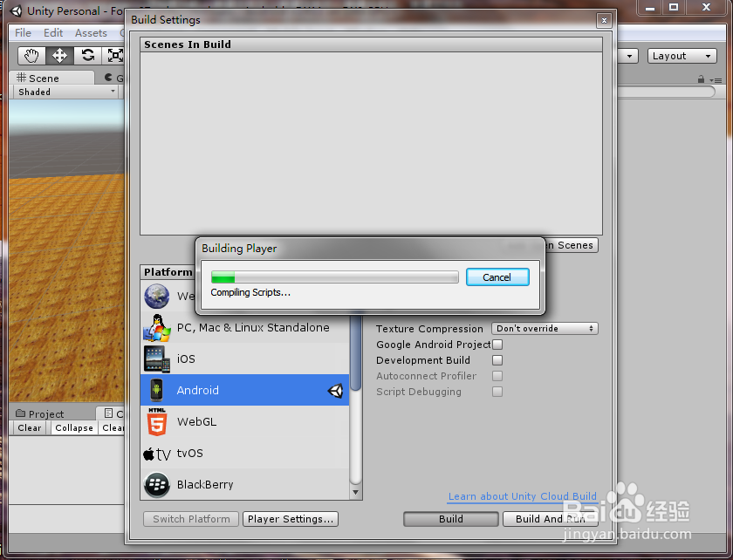Click the platform list scrollbar thumb
The height and width of the screenshot is (560, 733).
(356, 353)
